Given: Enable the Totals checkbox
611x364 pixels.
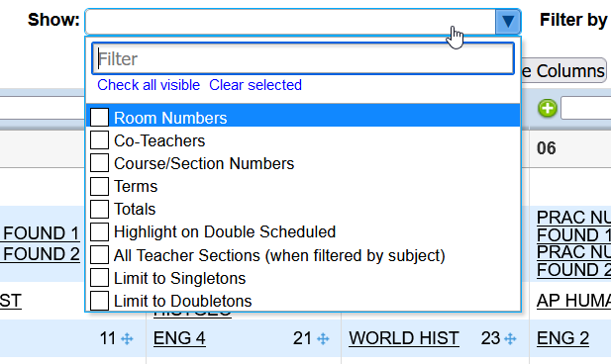Looking at the screenshot, I should point(99,209).
